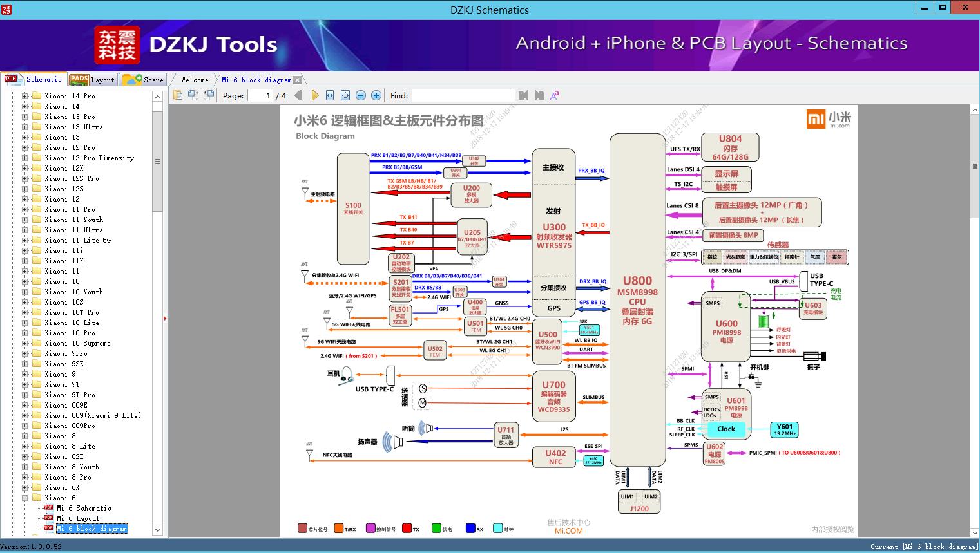Select the Xiaomi 8 Youth item

(72, 467)
